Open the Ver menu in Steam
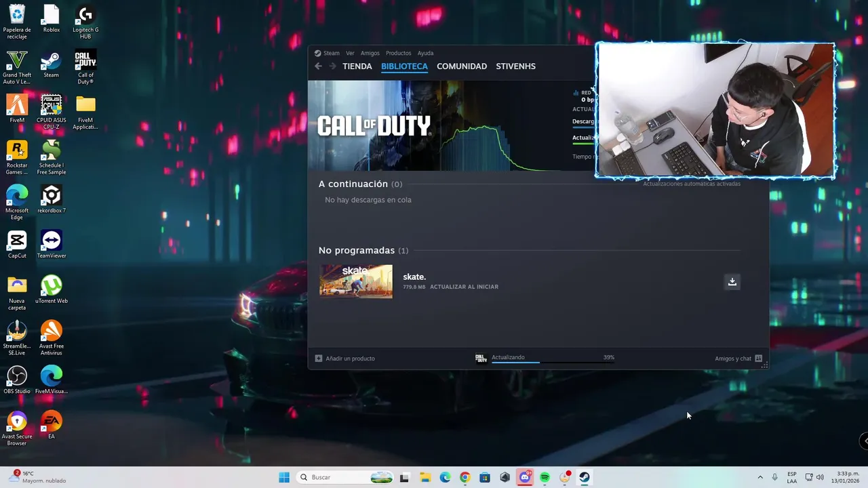Viewport: 868px width, 488px height. 350,53
